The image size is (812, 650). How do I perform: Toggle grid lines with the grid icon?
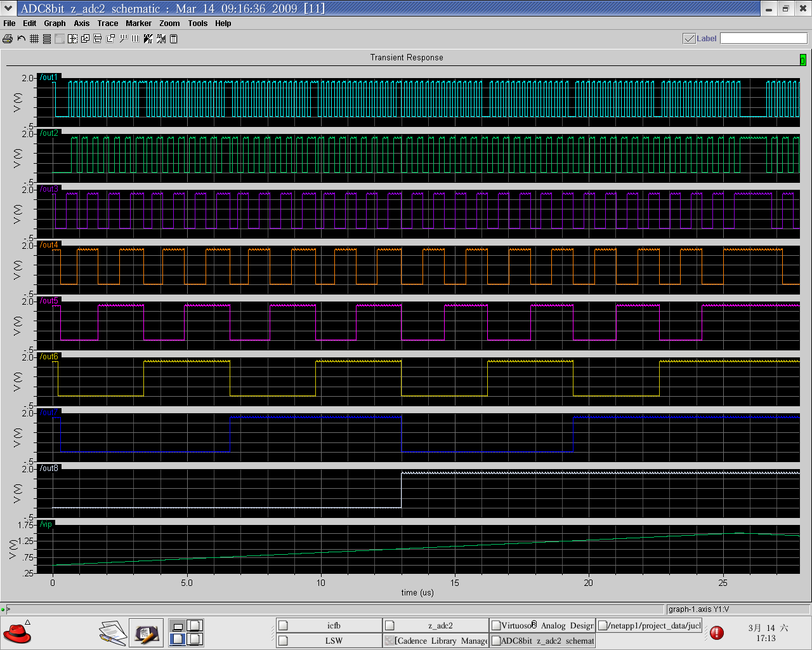[x=34, y=39]
